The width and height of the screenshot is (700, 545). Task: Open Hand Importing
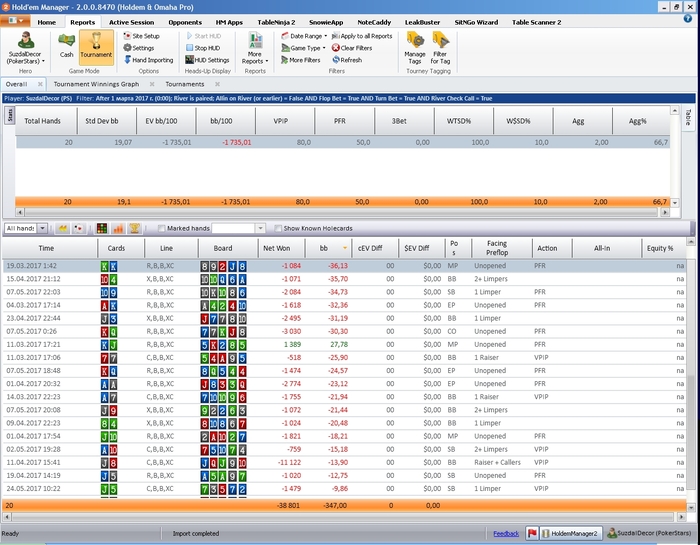tap(148, 60)
